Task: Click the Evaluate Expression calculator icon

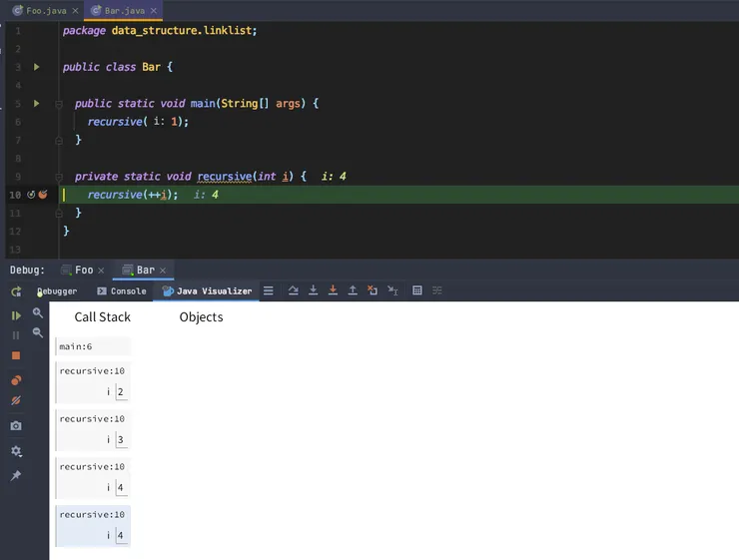Action: [x=416, y=291]
